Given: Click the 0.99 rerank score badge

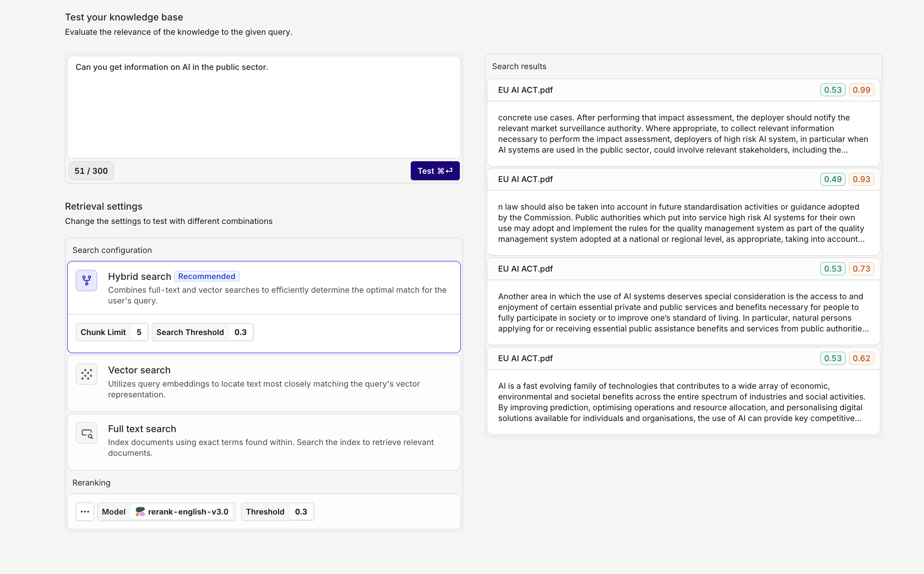Looking at the screenshot, I should tap(861, 90).
